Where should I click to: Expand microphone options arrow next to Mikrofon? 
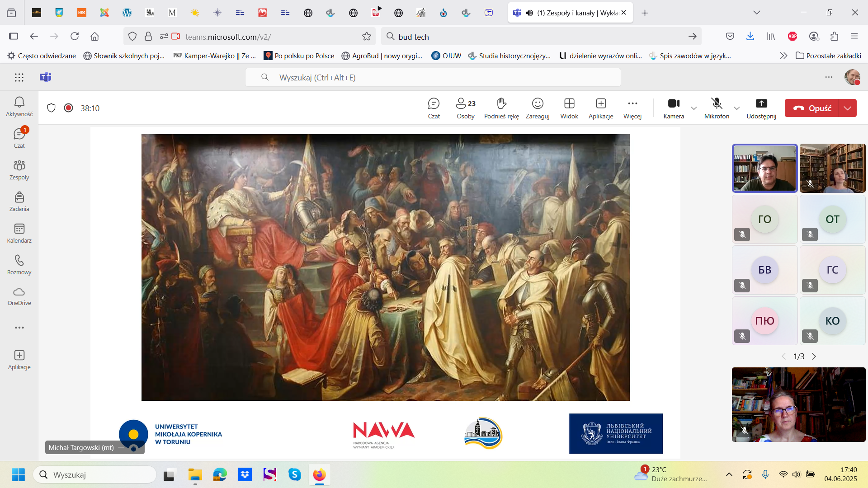(x=737, y=108)
